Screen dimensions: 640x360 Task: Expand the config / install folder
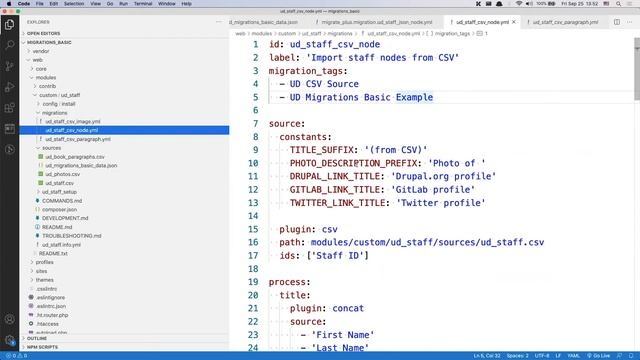click(x=59, y=104)
